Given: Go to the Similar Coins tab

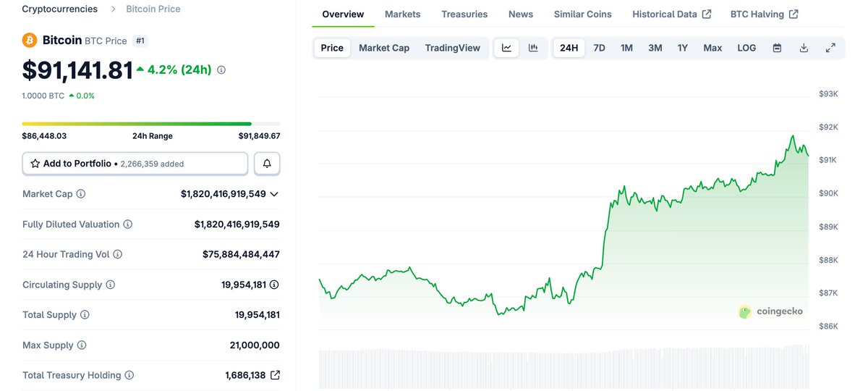Looking at the screenshot, I should [582, 14].
